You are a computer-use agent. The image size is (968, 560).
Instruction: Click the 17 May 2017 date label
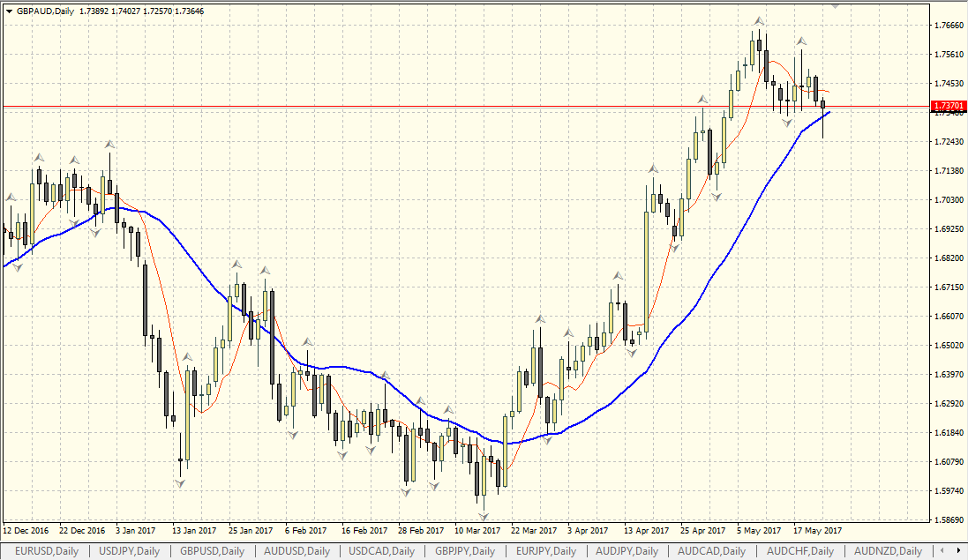(x=817, y=530)
